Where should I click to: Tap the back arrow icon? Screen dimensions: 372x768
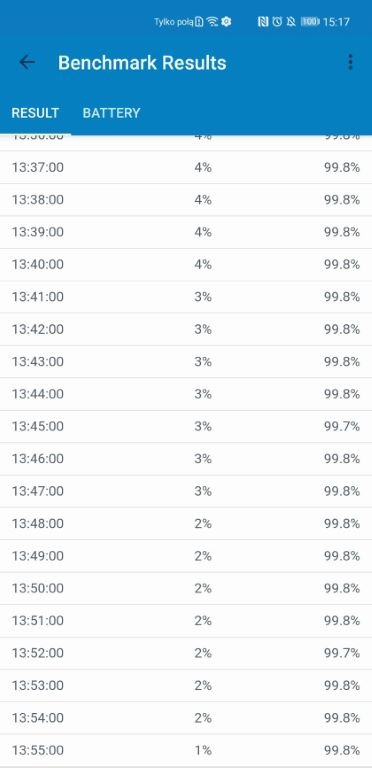coord(27,62)
